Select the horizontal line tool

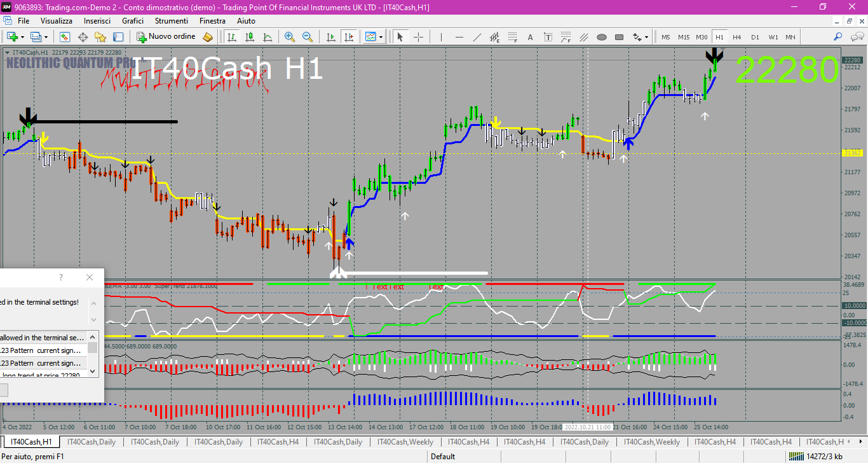[459, 37]
